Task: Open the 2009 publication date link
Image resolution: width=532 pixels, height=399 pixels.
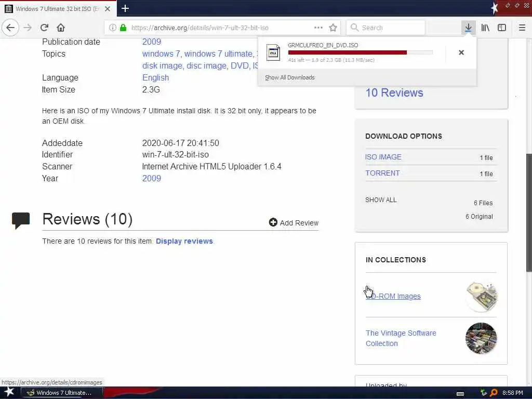Action: pyautogui.click(x=151, y=42)
